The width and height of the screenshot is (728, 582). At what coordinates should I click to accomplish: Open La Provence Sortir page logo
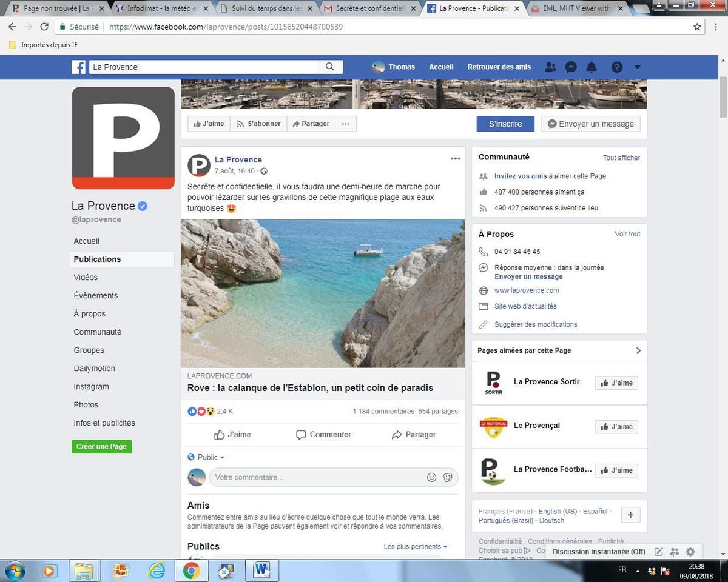[x=493, y=383]
